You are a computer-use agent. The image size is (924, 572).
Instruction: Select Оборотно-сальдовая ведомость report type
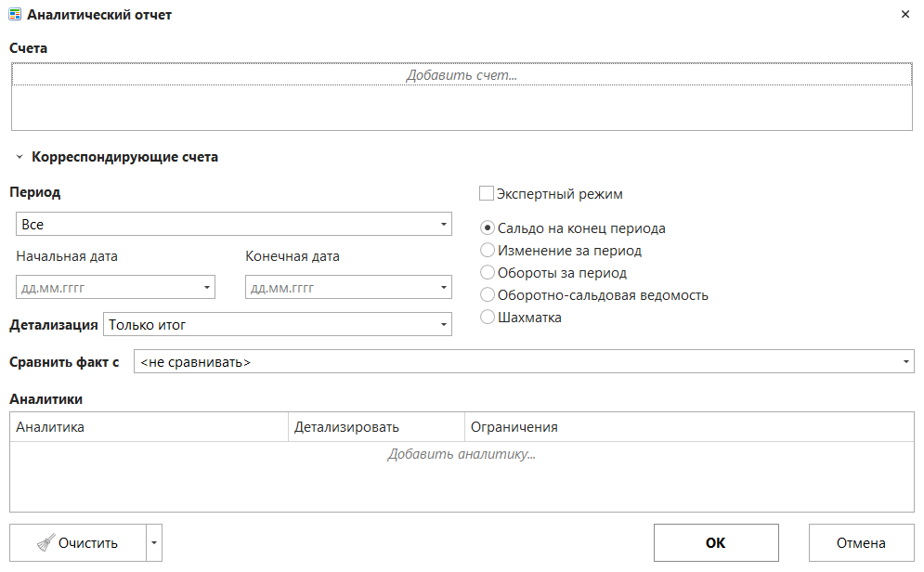[488, 295]
